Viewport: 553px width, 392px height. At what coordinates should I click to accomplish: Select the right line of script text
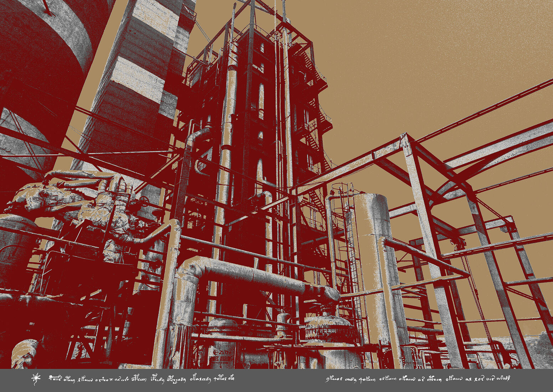[418, 378]
